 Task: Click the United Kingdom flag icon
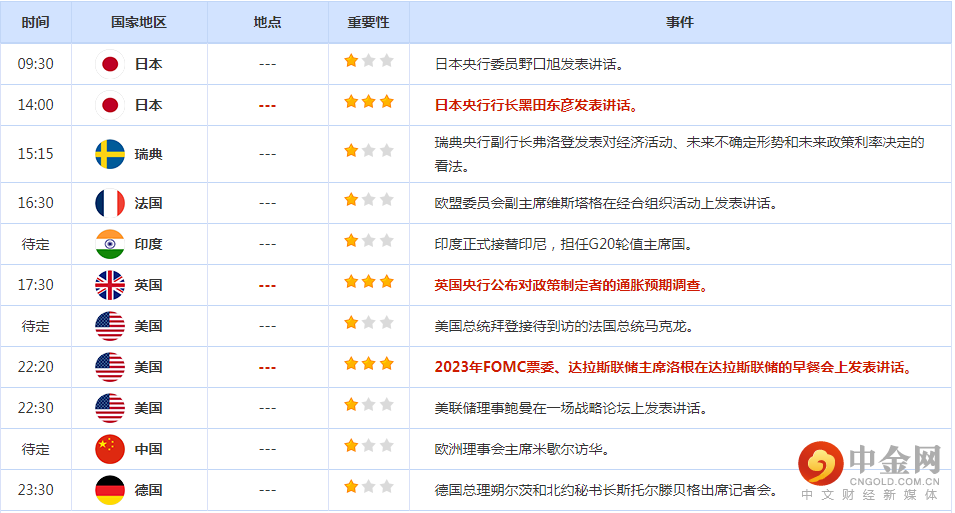110,285
